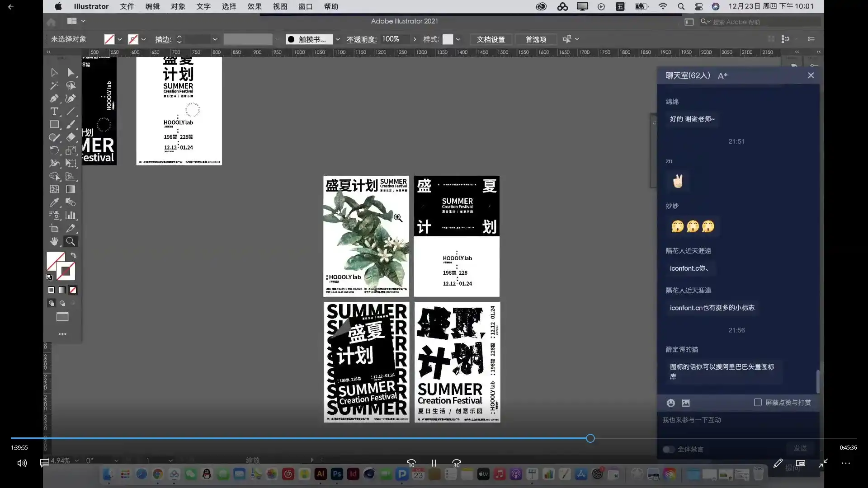The image size is (868, 488).
Task: Open the 效果 menu
Action: 255,6
